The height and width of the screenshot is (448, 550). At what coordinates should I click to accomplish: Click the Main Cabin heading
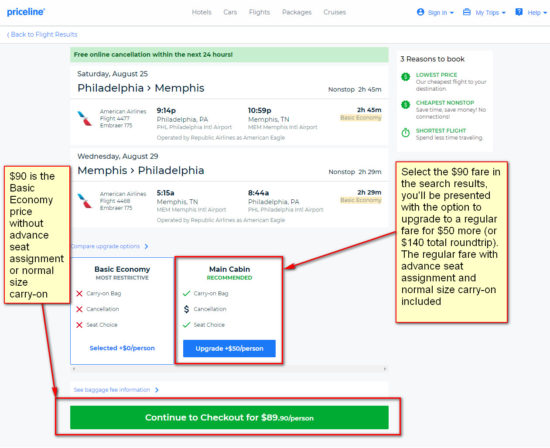pos(229,269)
